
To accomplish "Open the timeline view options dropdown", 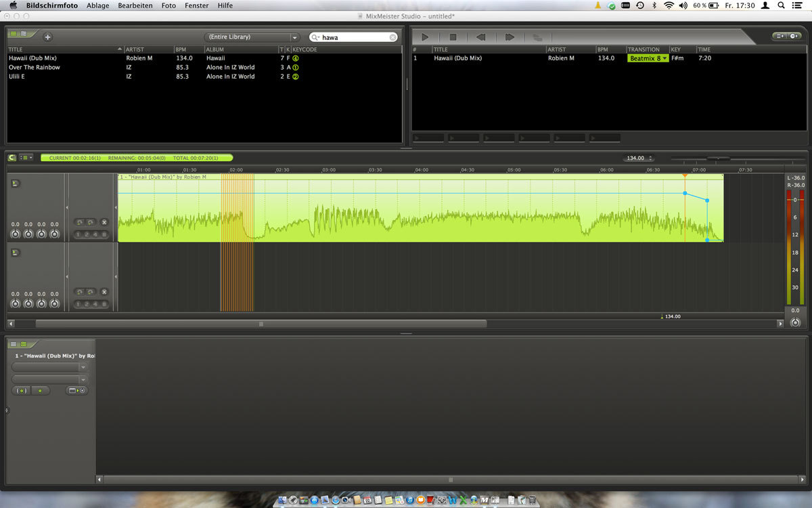I will click(26, 158).
